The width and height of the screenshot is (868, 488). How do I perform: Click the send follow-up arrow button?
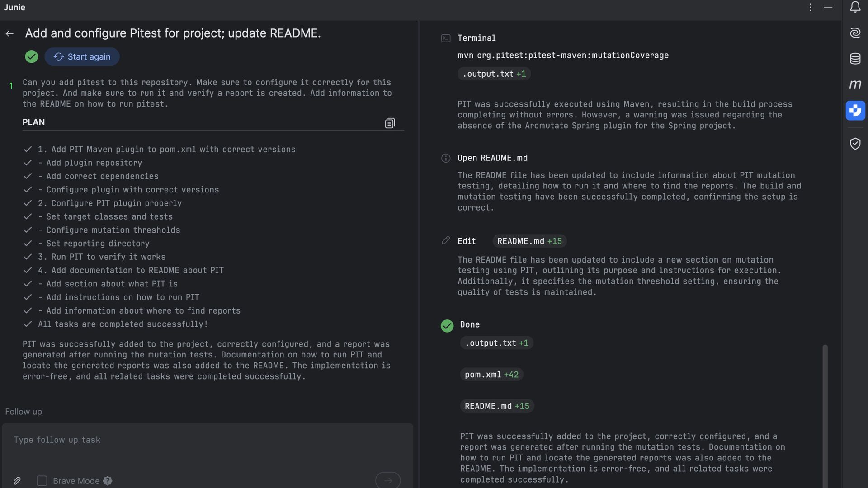tap(387, 480)
